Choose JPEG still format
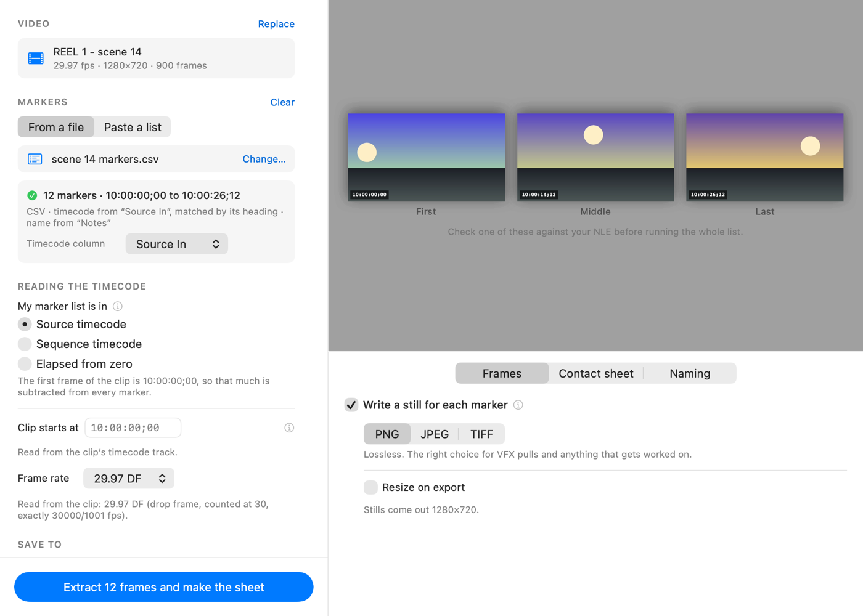The height and width of the screenshot is (616, 863). pos(435,434)
